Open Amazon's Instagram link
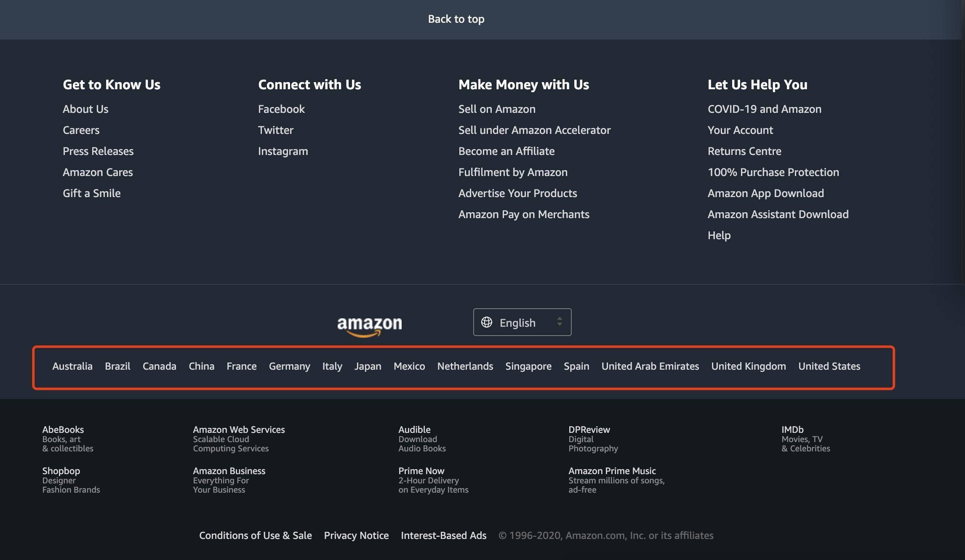The width and height of the screenshot is (965, 560). 283,151
